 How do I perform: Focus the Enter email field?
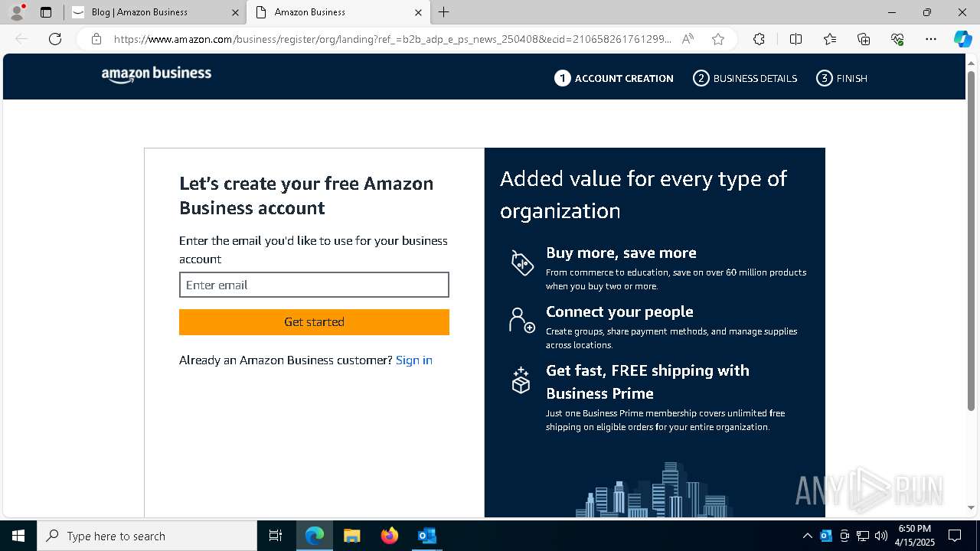pyautogui.click(x=314, y=285)
